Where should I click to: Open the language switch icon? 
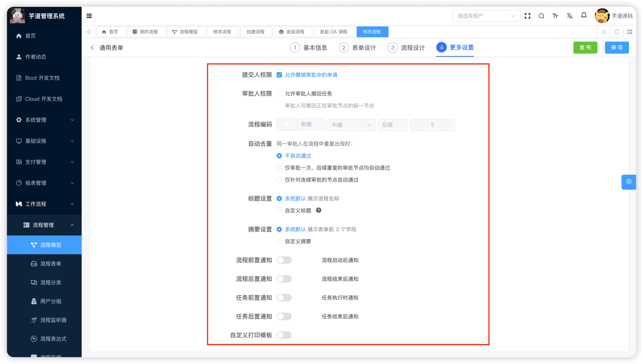click(x=569, y=16)
